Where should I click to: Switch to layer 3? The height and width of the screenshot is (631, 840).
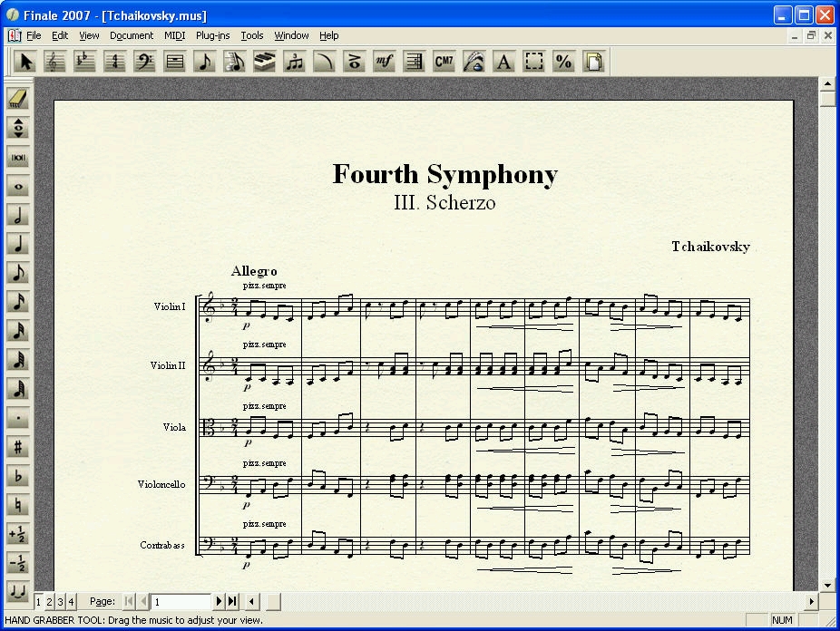(x=60, y=602)
